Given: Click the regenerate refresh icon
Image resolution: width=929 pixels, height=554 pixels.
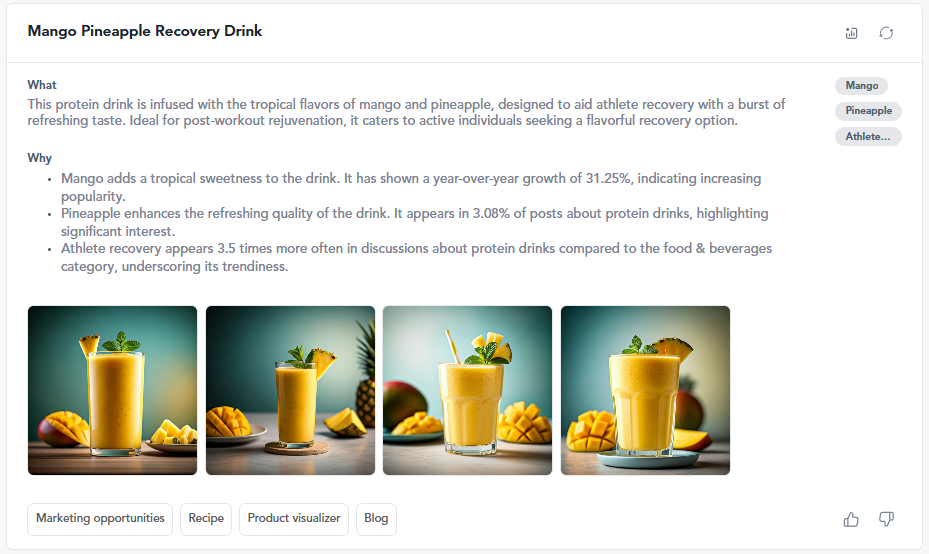Looking at the screenshot, I should coord(886,33).
